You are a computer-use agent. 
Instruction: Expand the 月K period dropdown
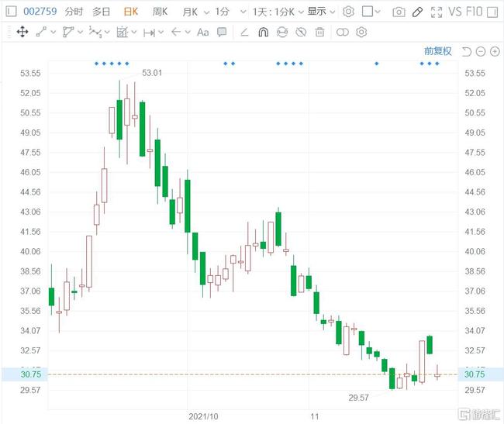[x=194, y=12]
